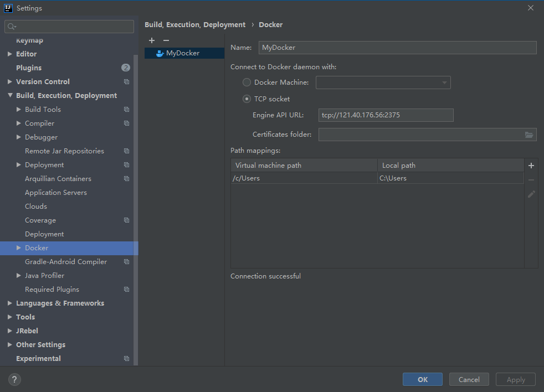This screenshot has height=392, width=544.
Task: Select the TCP socket radio button
Action: (247, 99)
